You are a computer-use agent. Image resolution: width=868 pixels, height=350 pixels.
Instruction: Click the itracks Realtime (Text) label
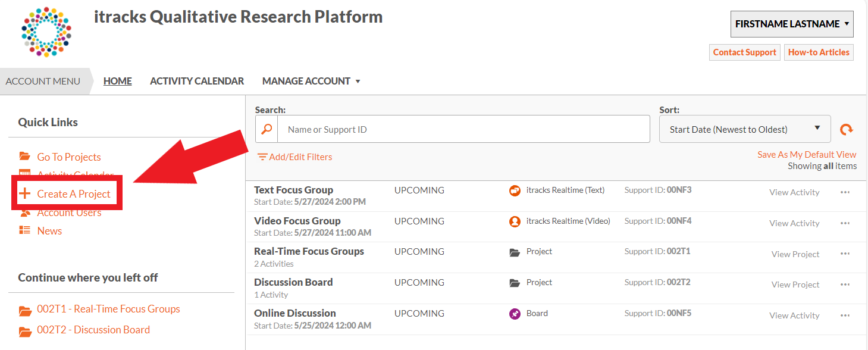(x=565, y=190)
